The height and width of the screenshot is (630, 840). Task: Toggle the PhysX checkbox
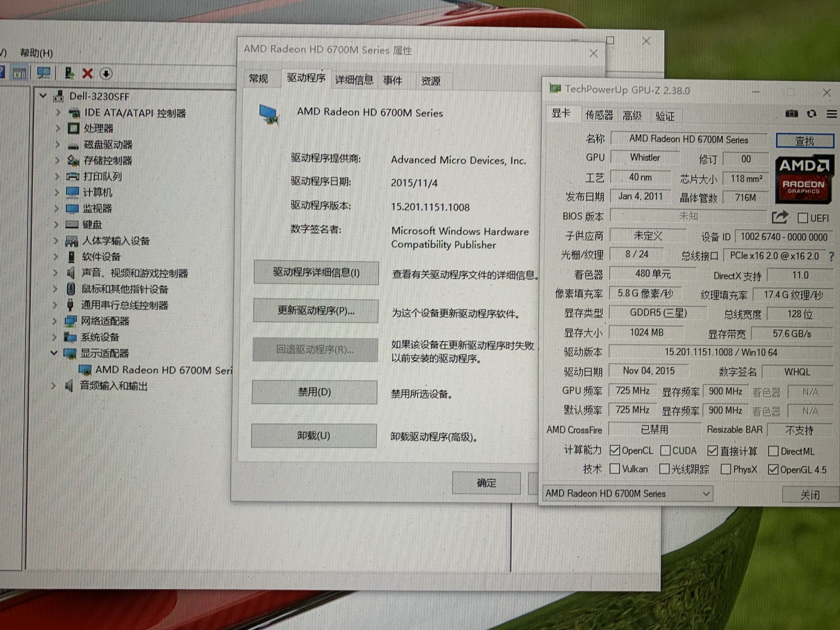coord(726,469)
